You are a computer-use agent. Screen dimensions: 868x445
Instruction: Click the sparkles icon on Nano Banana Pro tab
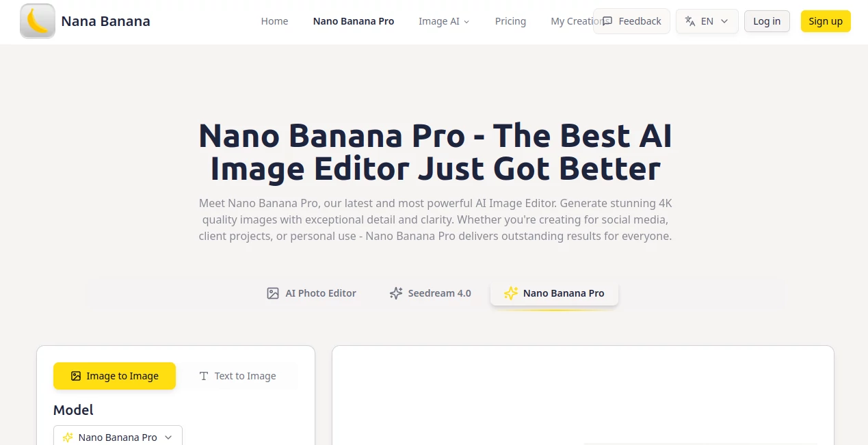[x=510, y=293]
